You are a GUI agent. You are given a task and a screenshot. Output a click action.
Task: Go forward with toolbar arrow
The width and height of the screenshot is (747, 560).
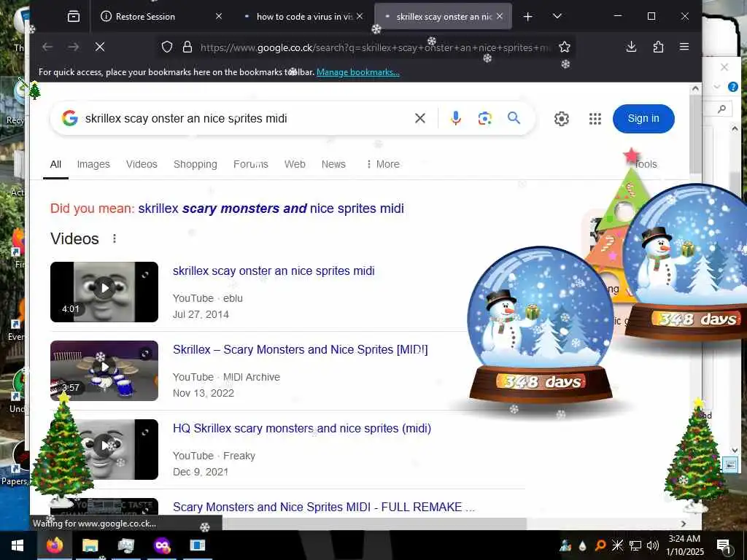tap(74, 47)
